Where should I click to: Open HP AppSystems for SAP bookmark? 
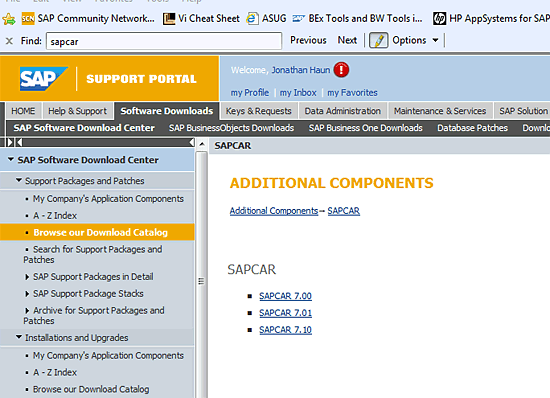(491, 19)
